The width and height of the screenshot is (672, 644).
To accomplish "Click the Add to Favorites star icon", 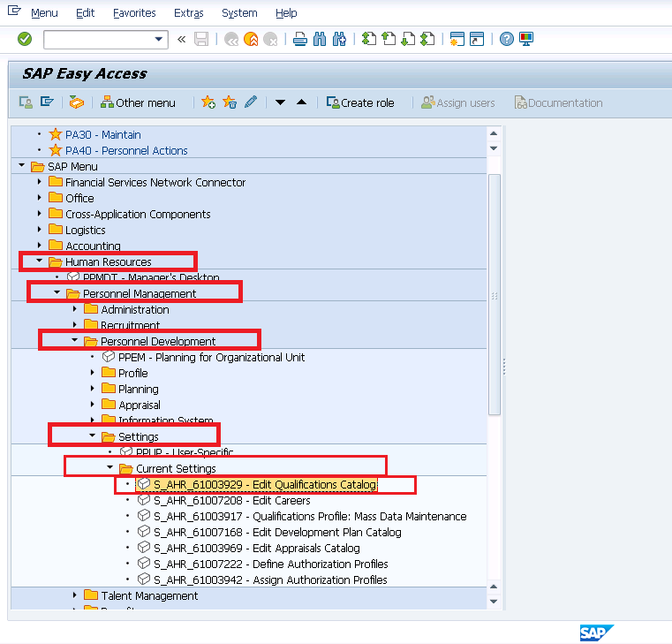I will click(208, 102).
